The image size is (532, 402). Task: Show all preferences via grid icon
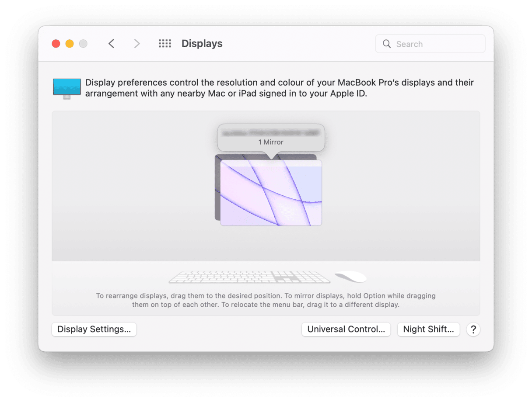(164, 44)
